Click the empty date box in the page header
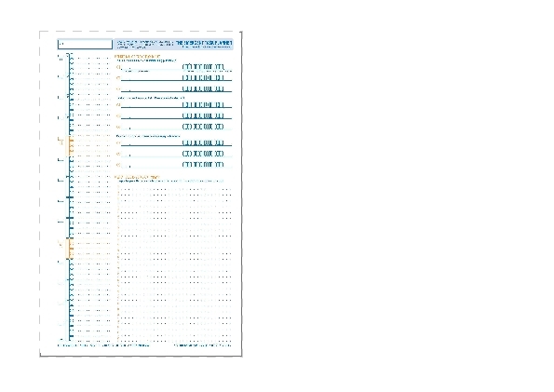 [x=85, y=44]
